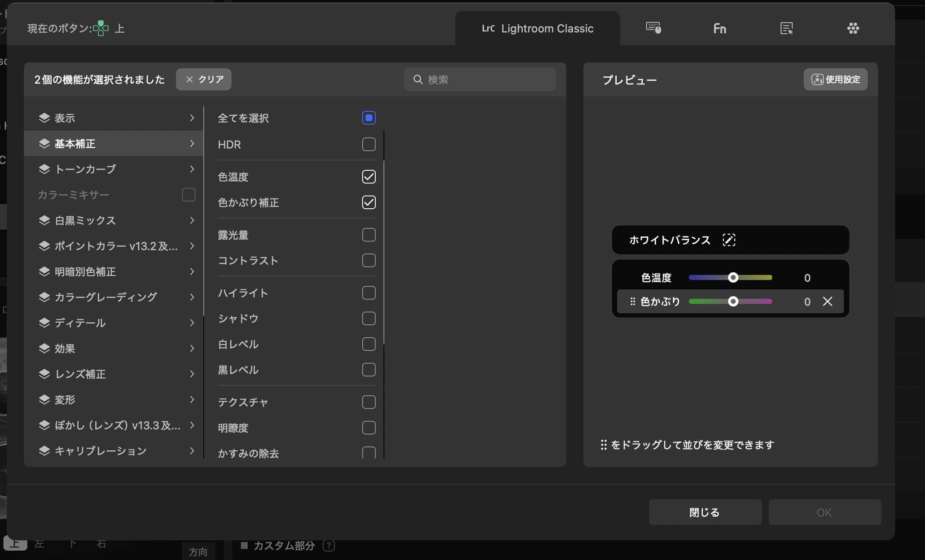Click the drag handle beside 色かぶり

(632, 301)
